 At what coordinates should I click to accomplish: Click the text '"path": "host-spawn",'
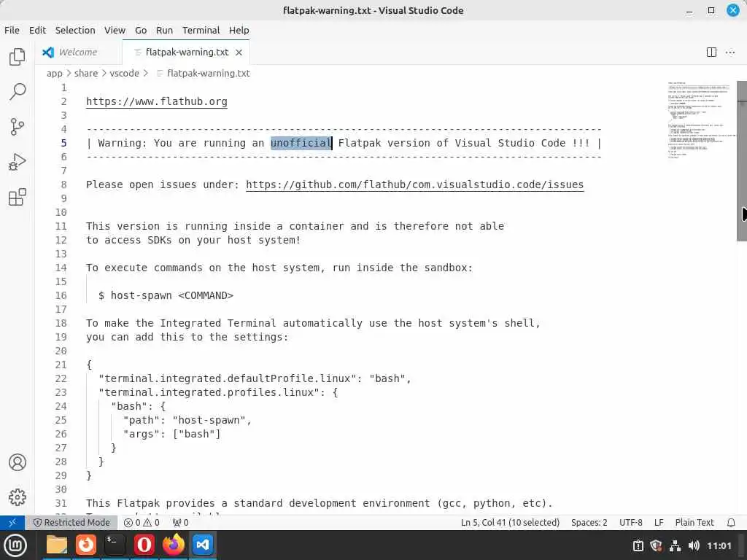187,420
